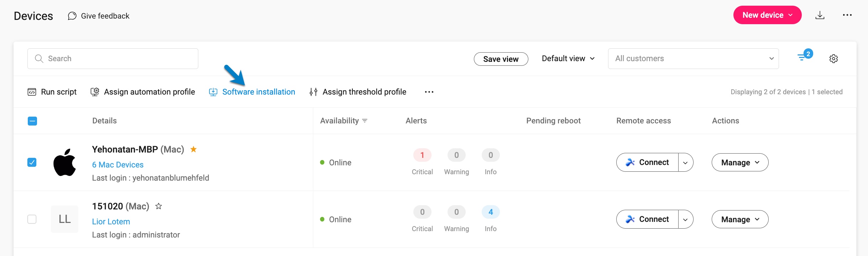
Task: Sort by the Availability filter icon
Action: pos(365,121)
